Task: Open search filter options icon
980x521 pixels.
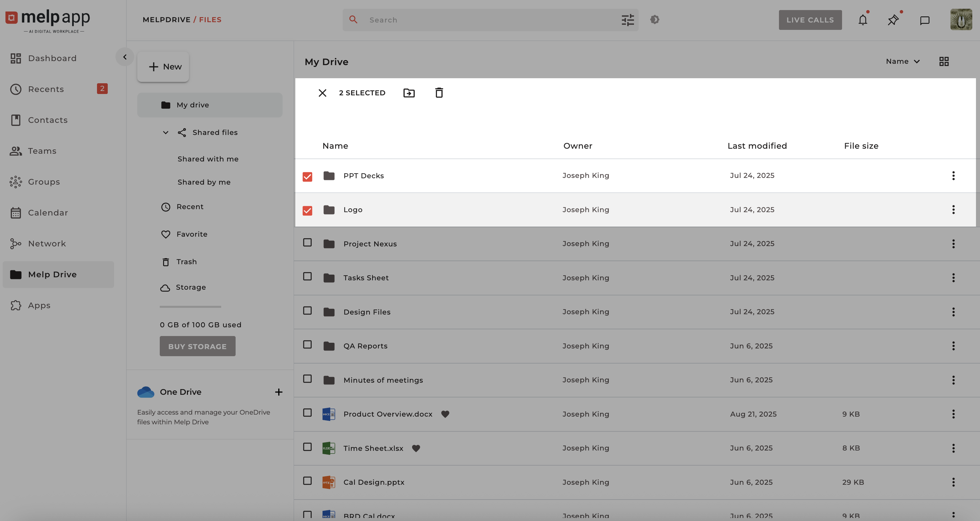Action: click(628, 20)
